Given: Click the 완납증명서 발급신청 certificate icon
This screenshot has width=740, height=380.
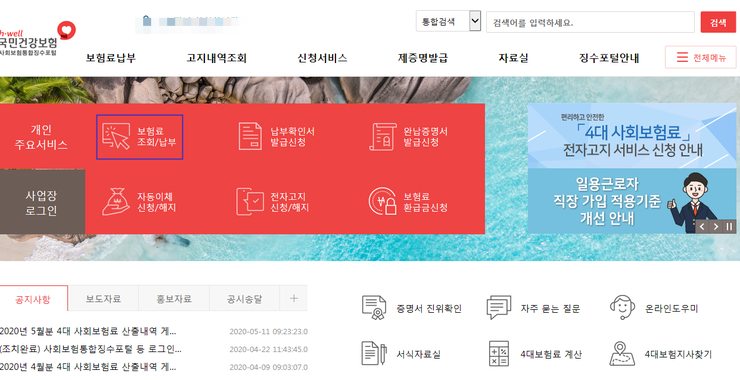Looking at the screenshot, I should [383, 136].
